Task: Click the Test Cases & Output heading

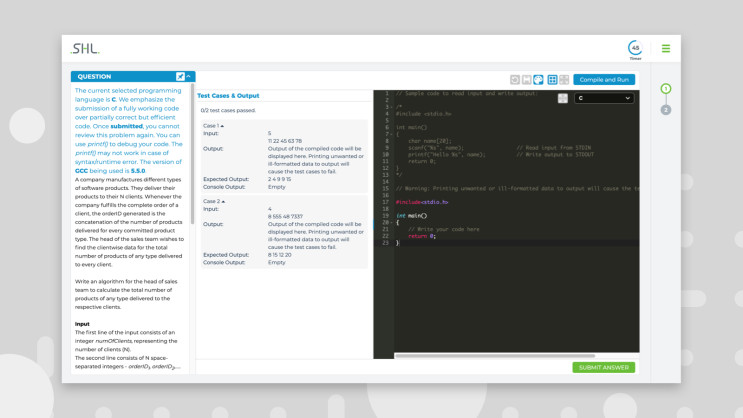Action: pos(228,96)
